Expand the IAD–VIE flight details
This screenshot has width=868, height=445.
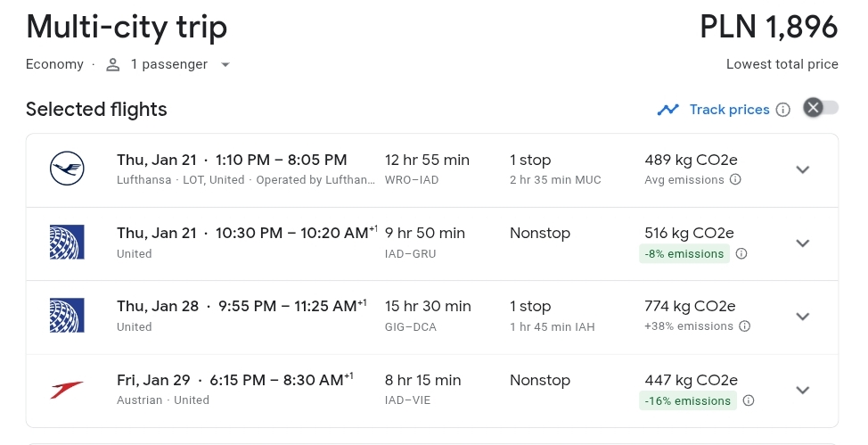tap(803, 390)
